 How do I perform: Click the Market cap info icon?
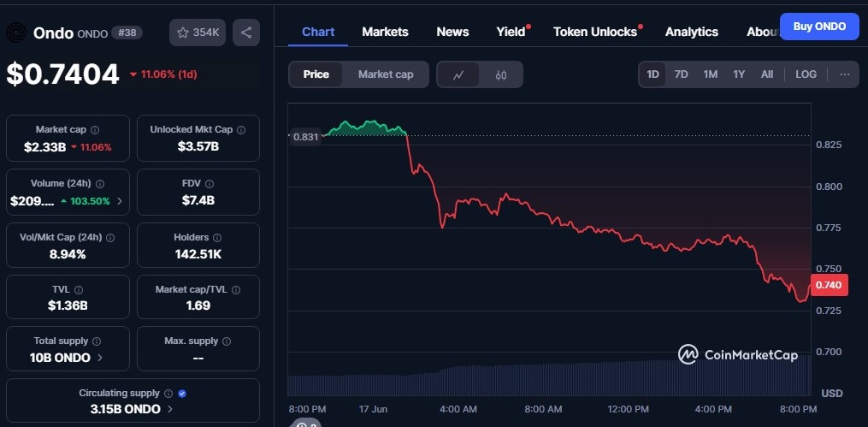coord(95,129)
